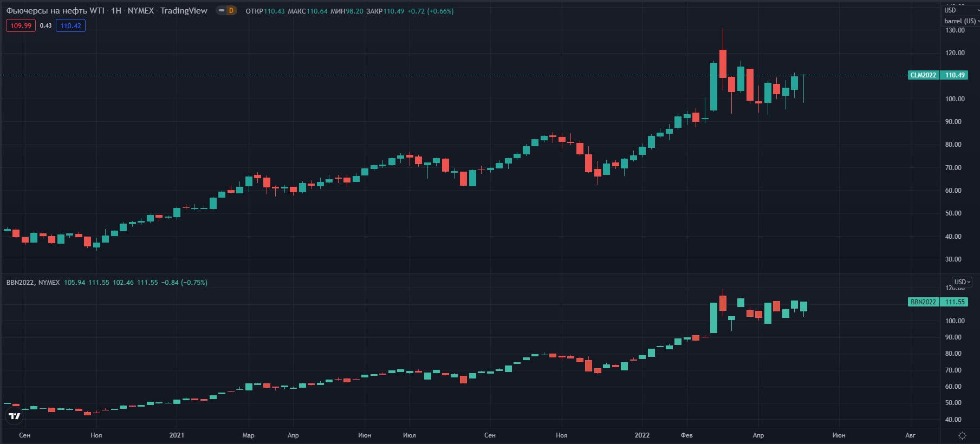The image size is (980, 444).
Task: Open the USD currency dropdown on main chart
Action: (x=961, y=10)
